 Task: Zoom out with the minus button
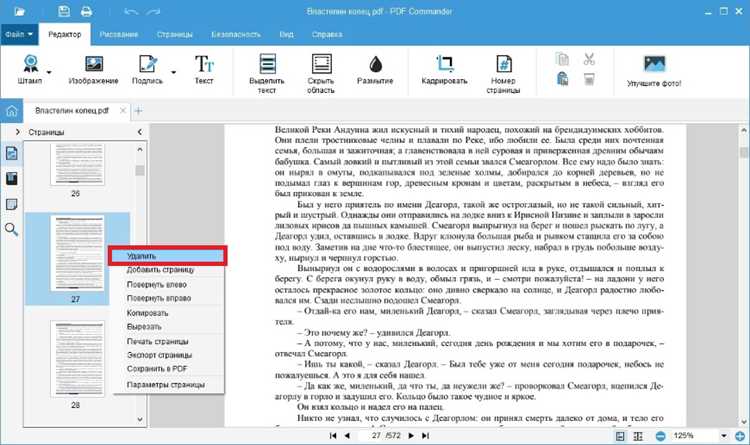tap(661, 436)
